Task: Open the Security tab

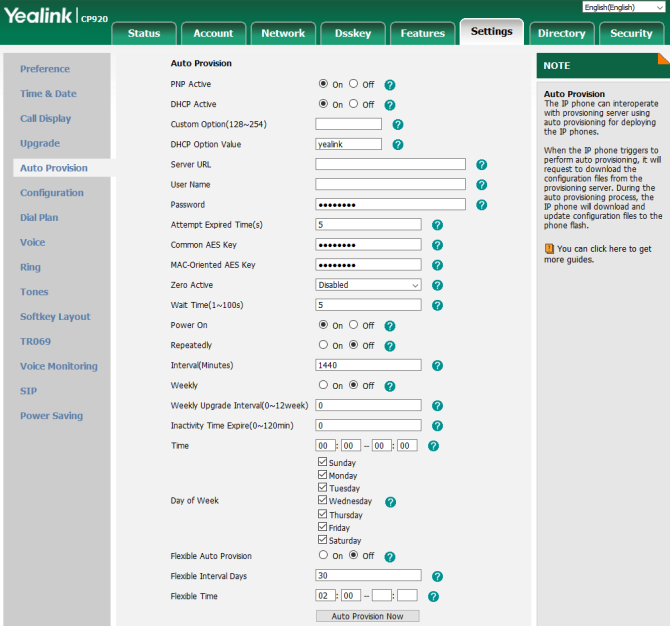Action: [x=631, y=33]
